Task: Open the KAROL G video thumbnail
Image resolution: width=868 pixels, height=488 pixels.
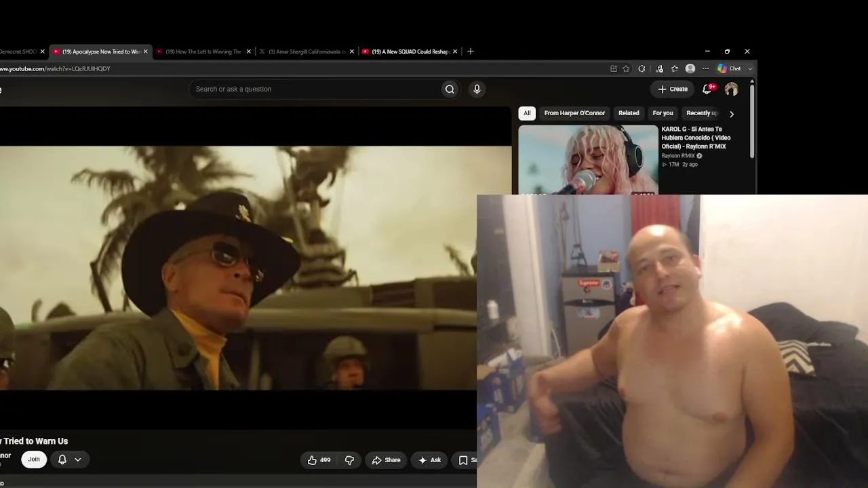Action: click(588, 160)
